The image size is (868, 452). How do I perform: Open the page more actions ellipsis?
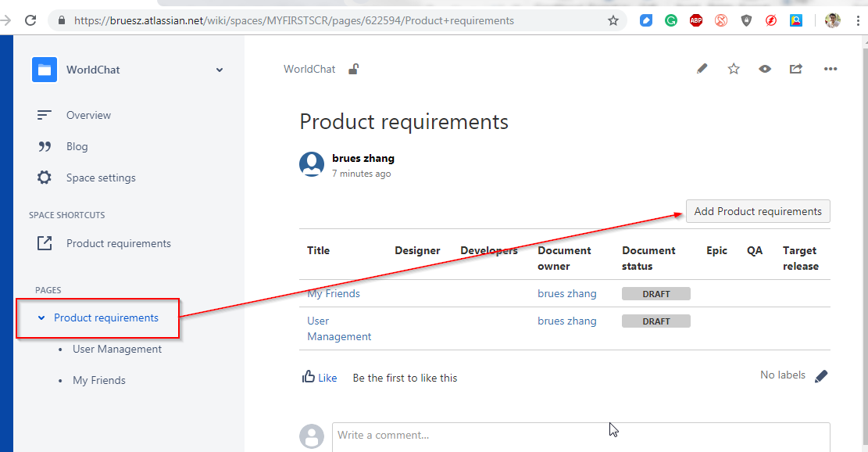click(830, 69)
